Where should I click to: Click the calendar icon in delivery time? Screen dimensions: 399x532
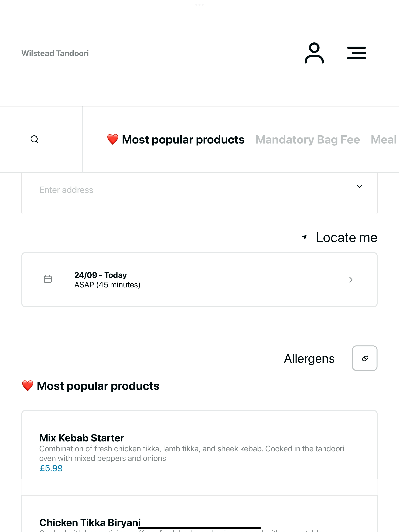[48, 279]
